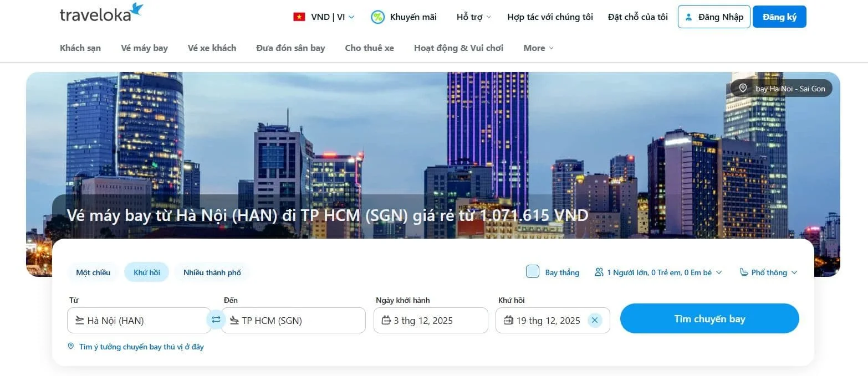The width and height of the screenshot is (868, 376).
Task: Select the Một chiều trip type
Action: coord(92,272)
